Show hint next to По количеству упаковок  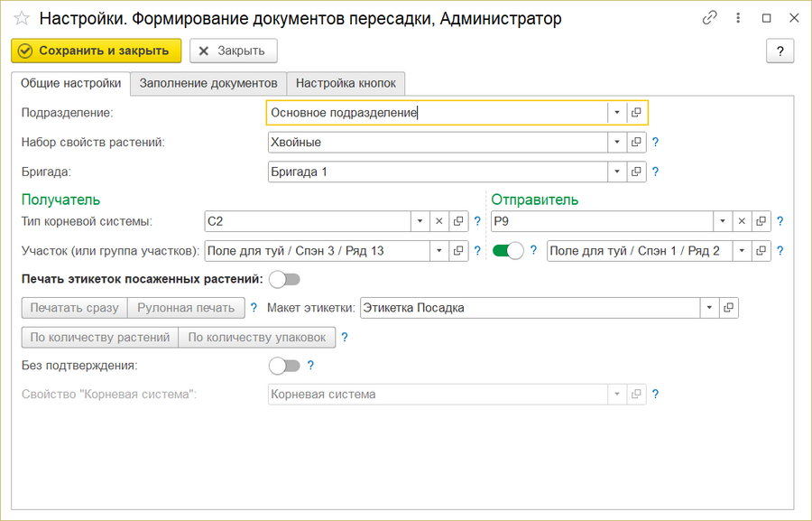tap(345, 338)
